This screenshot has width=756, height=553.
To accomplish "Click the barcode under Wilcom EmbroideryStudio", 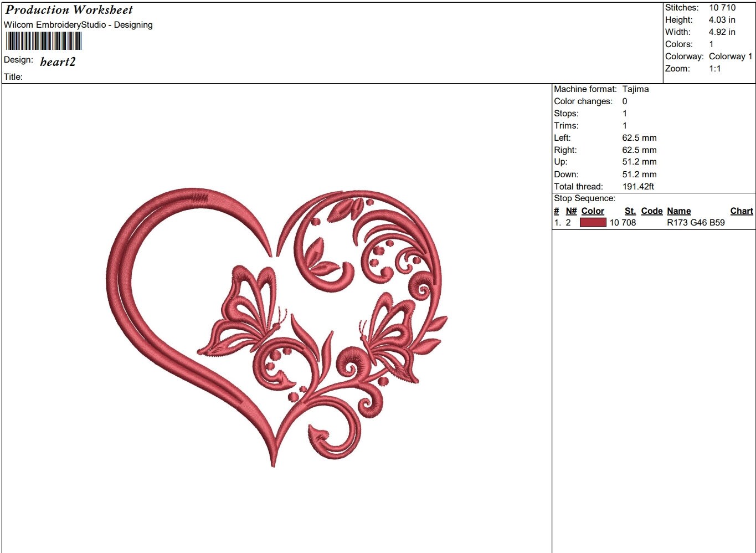I will click(44, 41).
